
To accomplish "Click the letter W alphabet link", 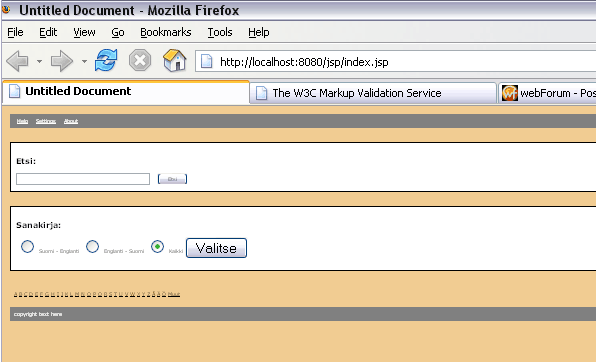I will 132,294.
